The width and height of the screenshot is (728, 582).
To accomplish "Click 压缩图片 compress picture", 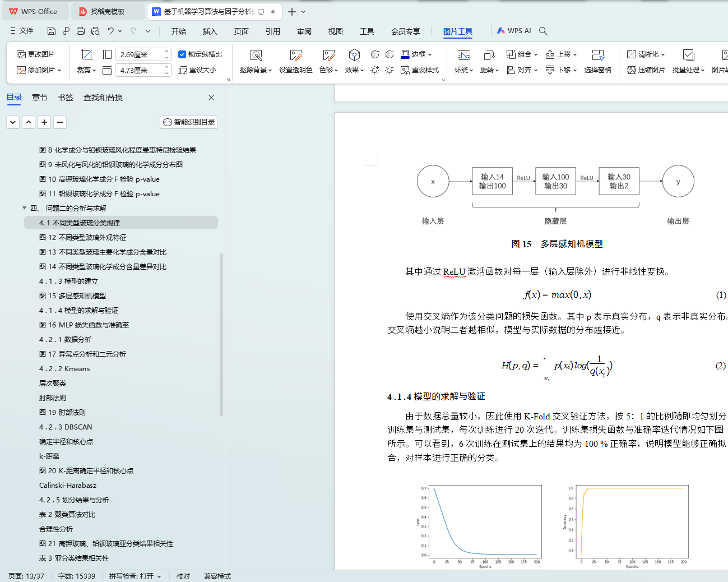I will 646,70.
